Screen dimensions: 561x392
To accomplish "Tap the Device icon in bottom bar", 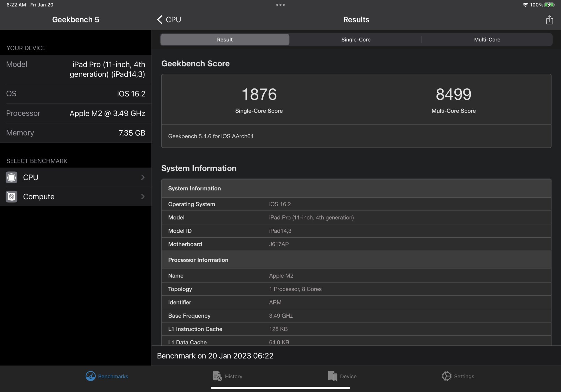I will click(332, 376).
